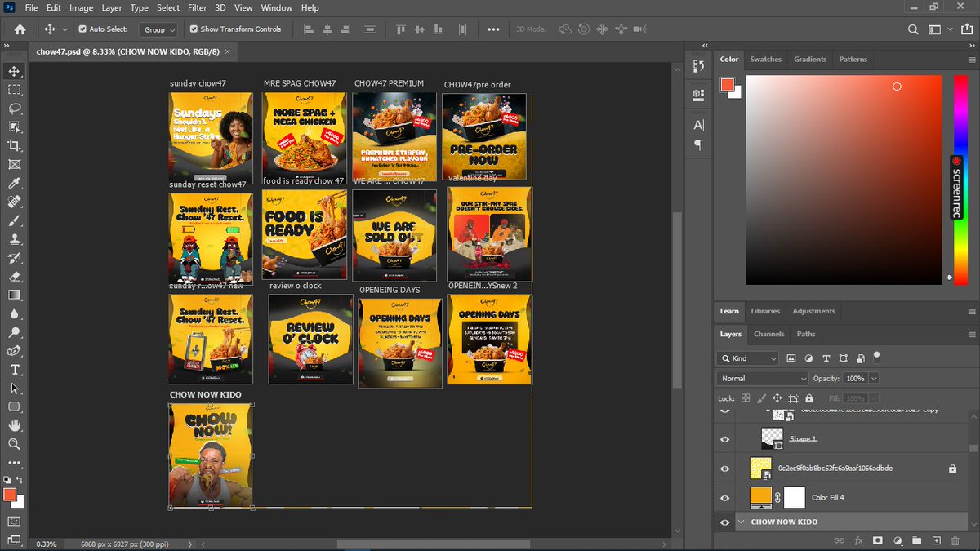Select the Rectangular Marquee tool
The image size is (980, 551).
tap(15, 90)
